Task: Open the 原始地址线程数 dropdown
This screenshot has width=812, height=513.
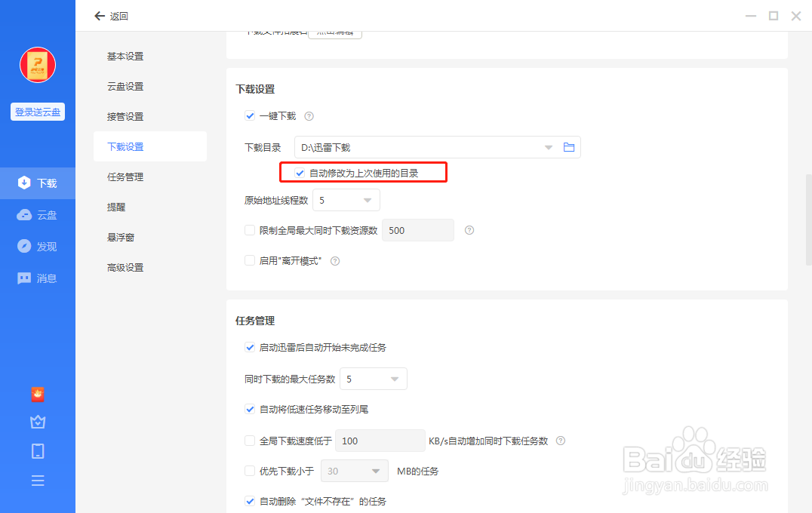Action: point(346,200)
